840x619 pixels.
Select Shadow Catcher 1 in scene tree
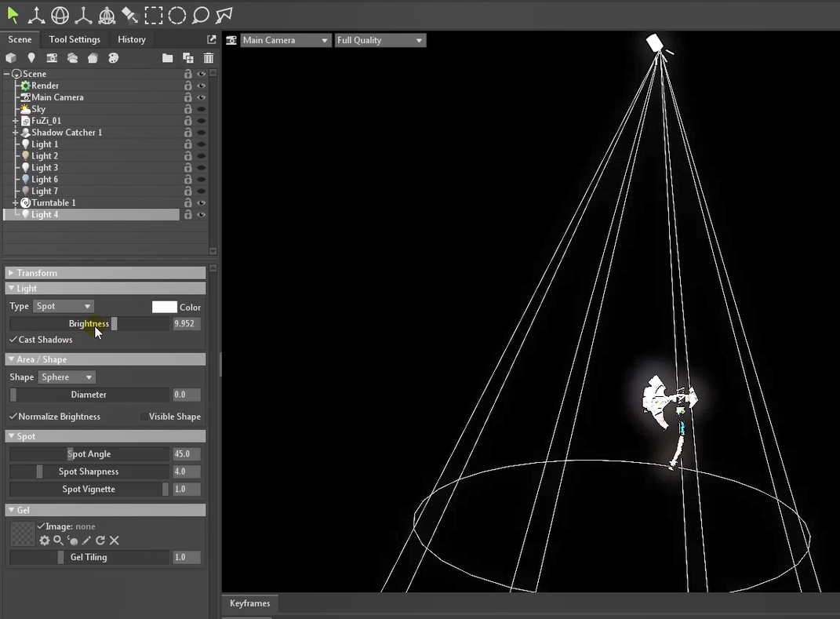(x=67, y=133)
